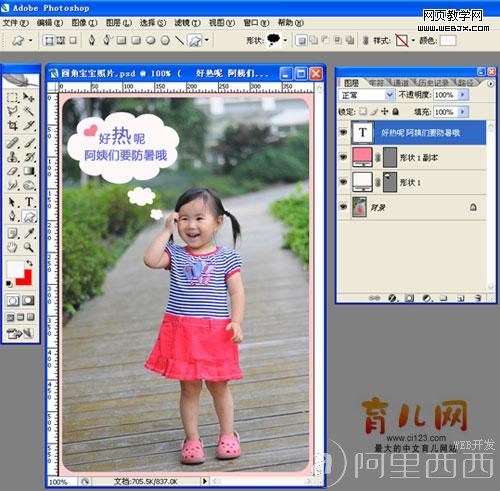This screenshot has height=491, width=500.
Task: Click red background color swatch
Action: point(27,279)
